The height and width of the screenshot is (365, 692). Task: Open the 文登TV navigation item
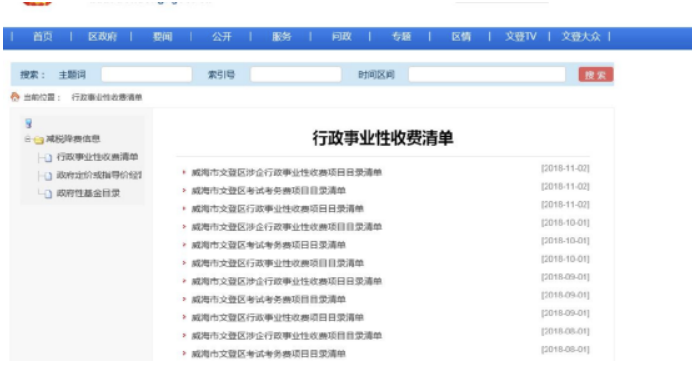[x=521, y=37]
